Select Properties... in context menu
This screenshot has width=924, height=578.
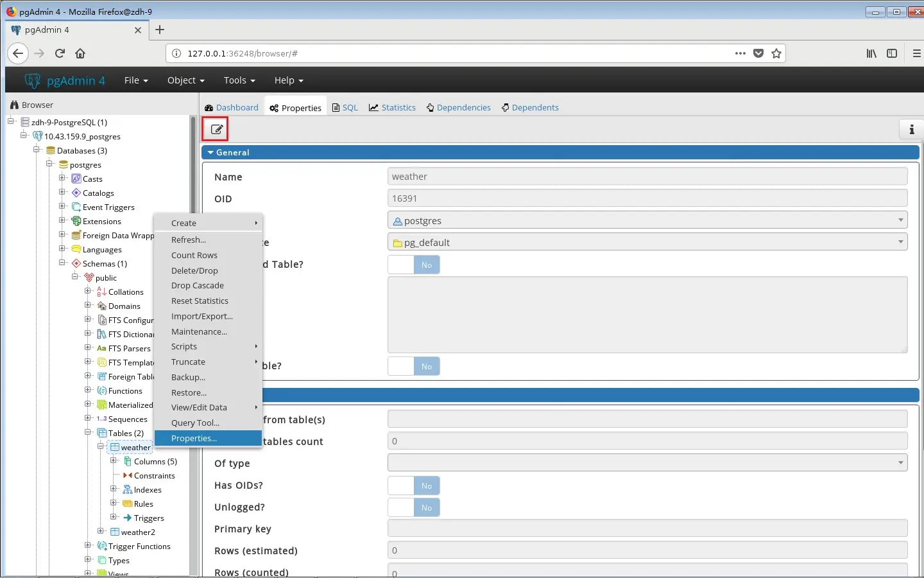[x=208, y=438]
